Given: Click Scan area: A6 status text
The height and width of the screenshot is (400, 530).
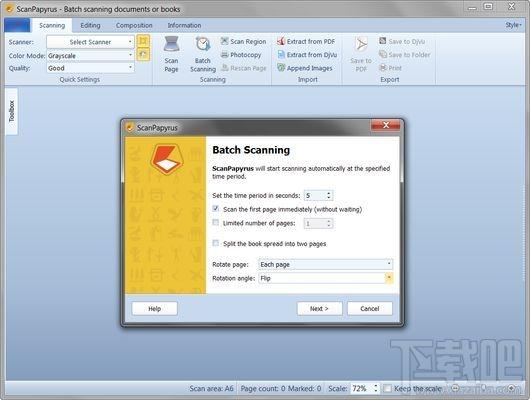Looking at the screenshot, I should (x=211, y=389).
